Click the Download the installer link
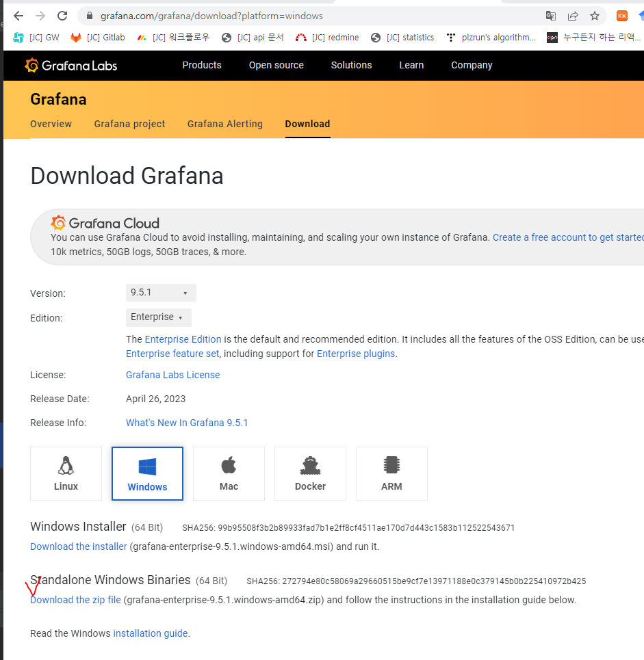Viewport: 644px width, 660px height. point(78,546)
